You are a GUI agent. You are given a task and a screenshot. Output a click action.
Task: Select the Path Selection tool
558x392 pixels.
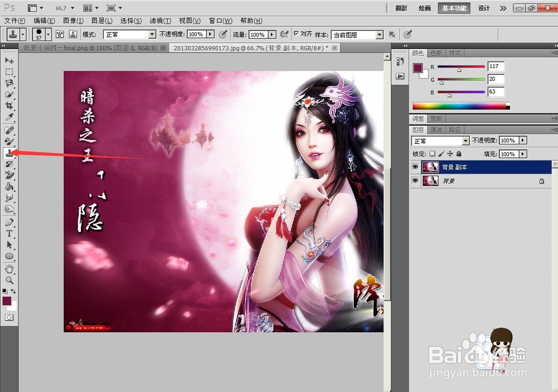coord(9,245)
